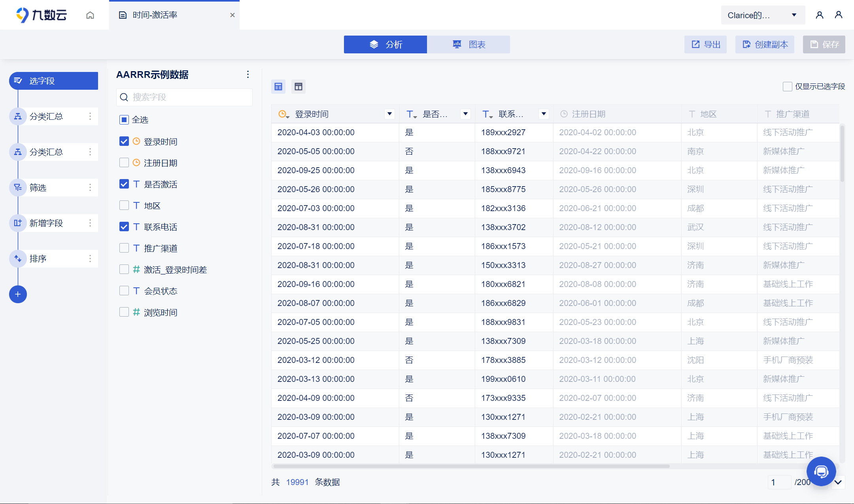The image size is (854, 504).
Task: Open the 登录时间 column dropdown arrow
Action: [389, 114]
